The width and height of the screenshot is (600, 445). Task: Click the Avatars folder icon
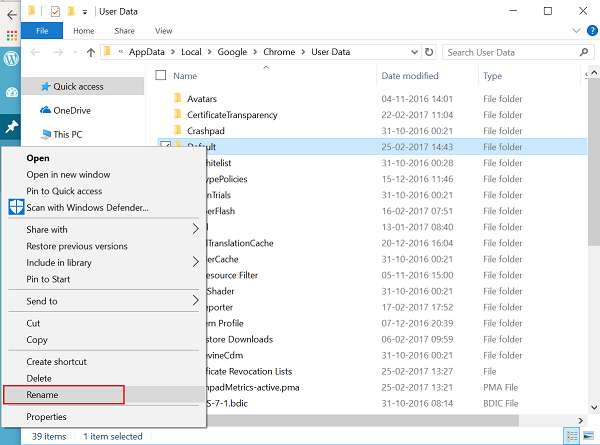coord(178,98)
